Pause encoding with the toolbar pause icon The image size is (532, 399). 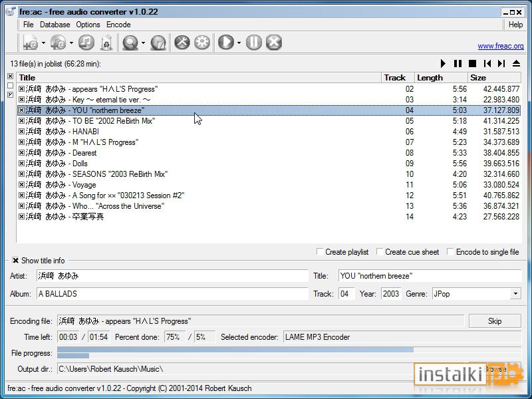[254, 43]
